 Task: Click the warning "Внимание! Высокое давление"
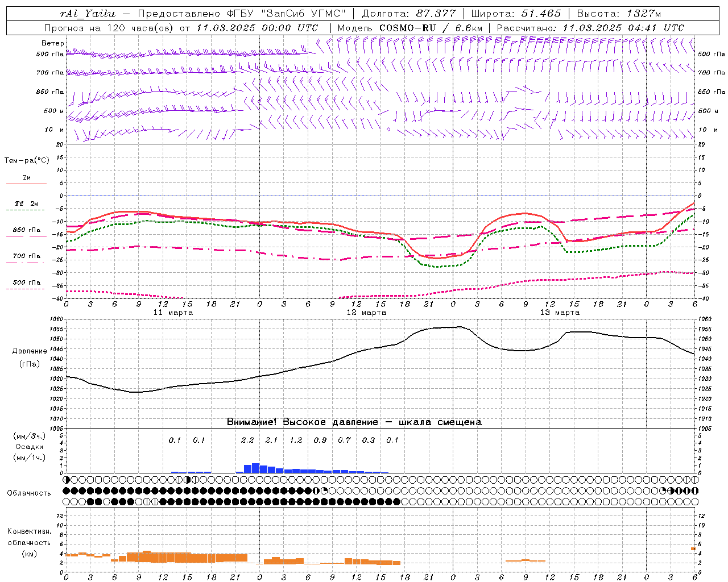tap(303, 422)
